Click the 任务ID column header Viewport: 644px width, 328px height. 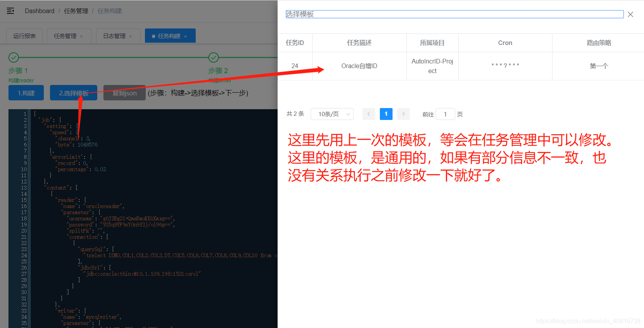[x=295, y=43]
